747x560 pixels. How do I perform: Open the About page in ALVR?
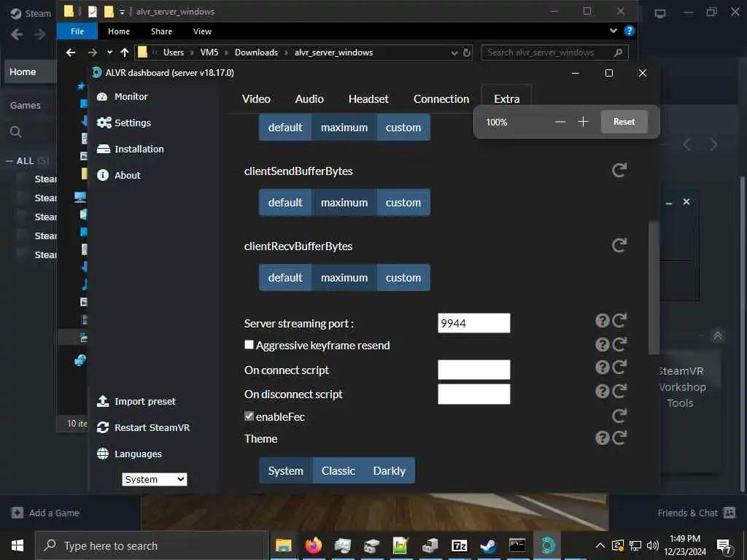[119, 175]
